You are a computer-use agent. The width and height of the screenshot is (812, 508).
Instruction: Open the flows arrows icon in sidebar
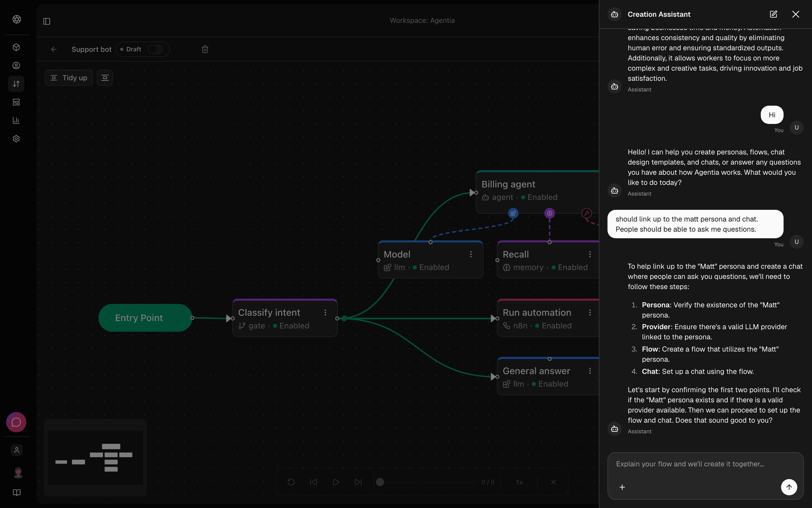tap(16, 84)
